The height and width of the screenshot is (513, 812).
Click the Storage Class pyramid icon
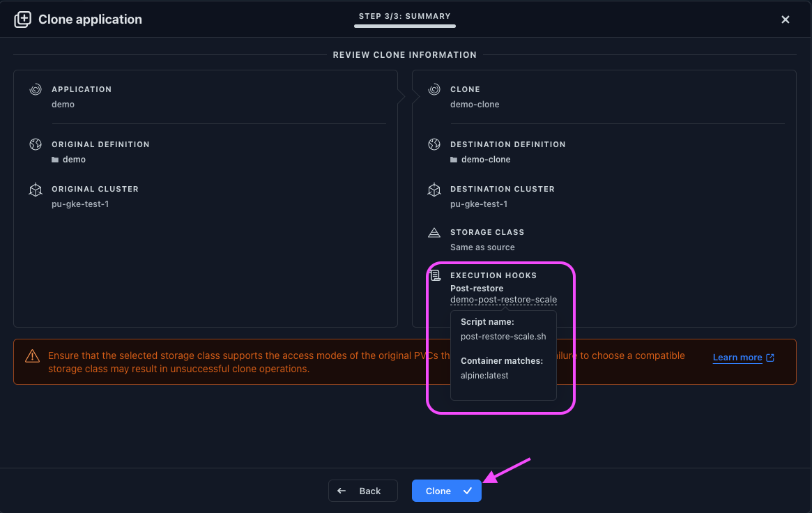point(434,233)
